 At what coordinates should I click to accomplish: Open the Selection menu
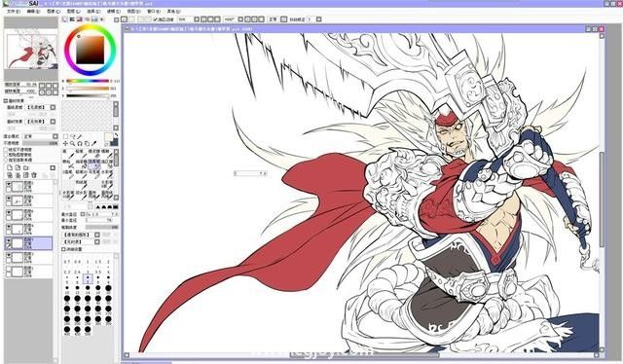93,12
